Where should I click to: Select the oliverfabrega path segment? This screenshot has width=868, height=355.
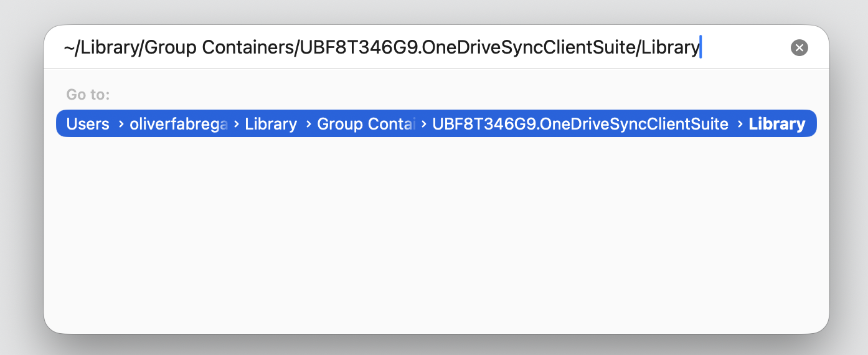pyautogui.click(x=178, y=124)
